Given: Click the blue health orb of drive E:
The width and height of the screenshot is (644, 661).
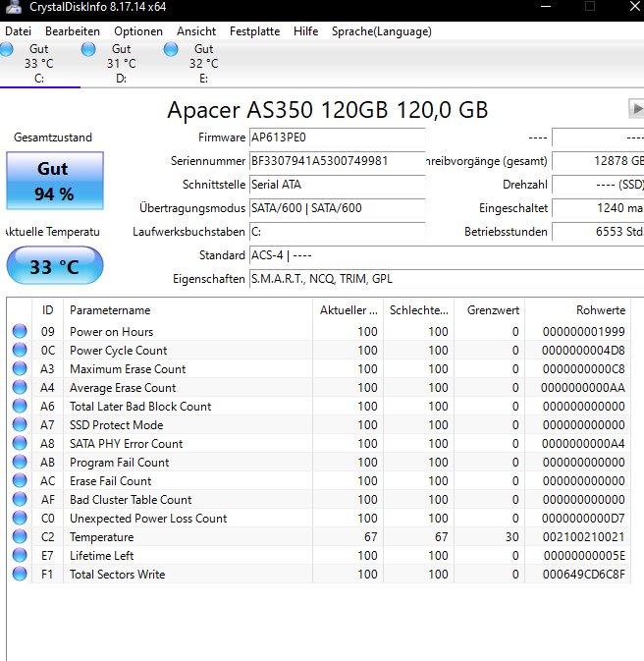Looking at the screenshot, I should click(171, 49).
